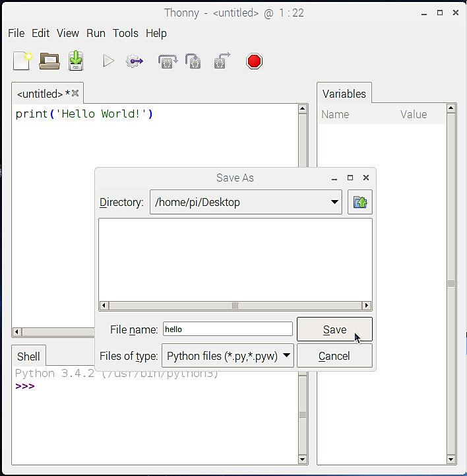Viewport: 467px width, 476px height.
Task: Create a new file with the toolbar icon
Action: pos(22,61)
